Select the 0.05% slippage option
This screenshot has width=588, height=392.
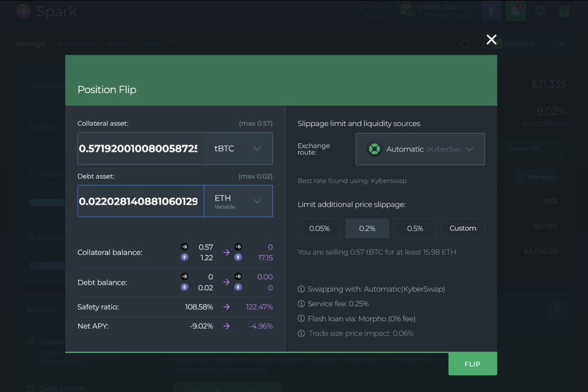(x=319, y=228)
